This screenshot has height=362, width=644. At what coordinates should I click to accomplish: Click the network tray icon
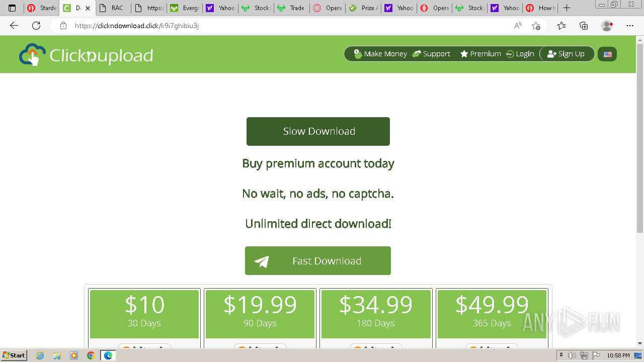point(584,355)
